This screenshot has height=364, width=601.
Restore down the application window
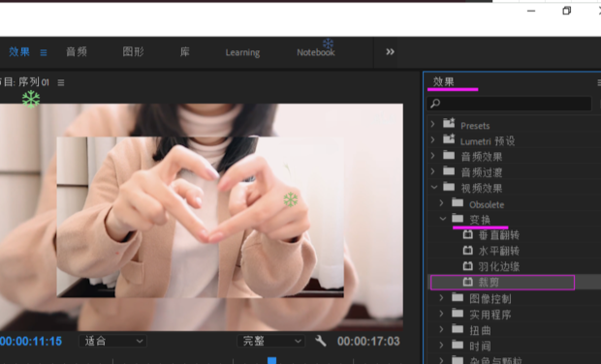(x=566, y=11)
